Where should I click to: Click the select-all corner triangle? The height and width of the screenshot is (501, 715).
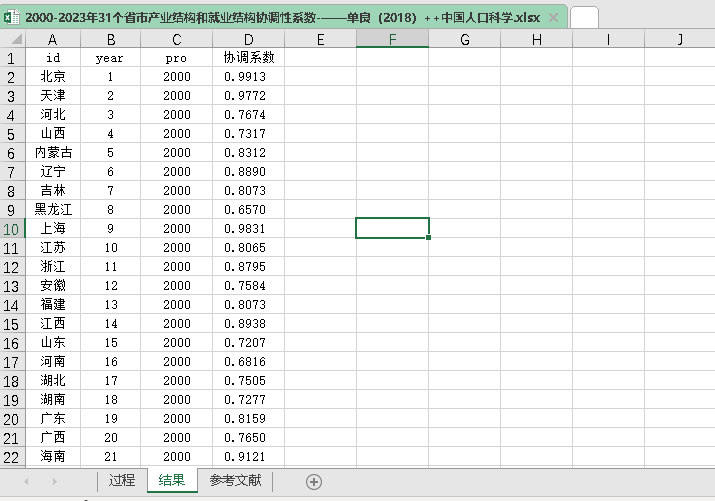[16, 39]
